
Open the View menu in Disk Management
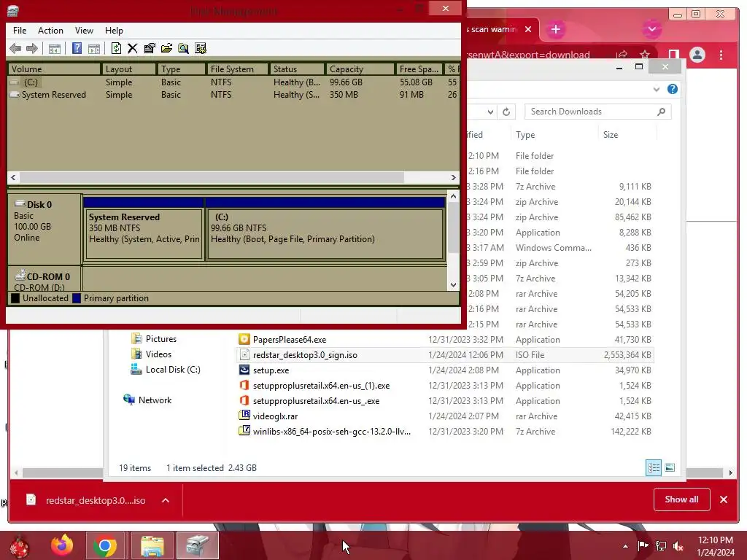point(84,31)
